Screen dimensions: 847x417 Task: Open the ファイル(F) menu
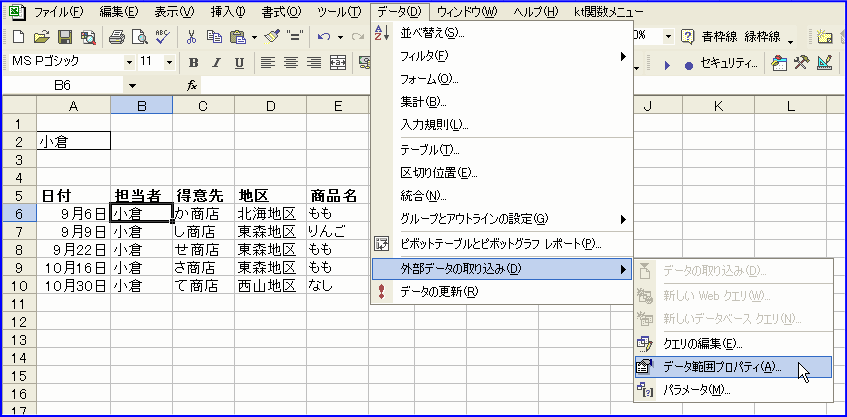coord(58,11)
